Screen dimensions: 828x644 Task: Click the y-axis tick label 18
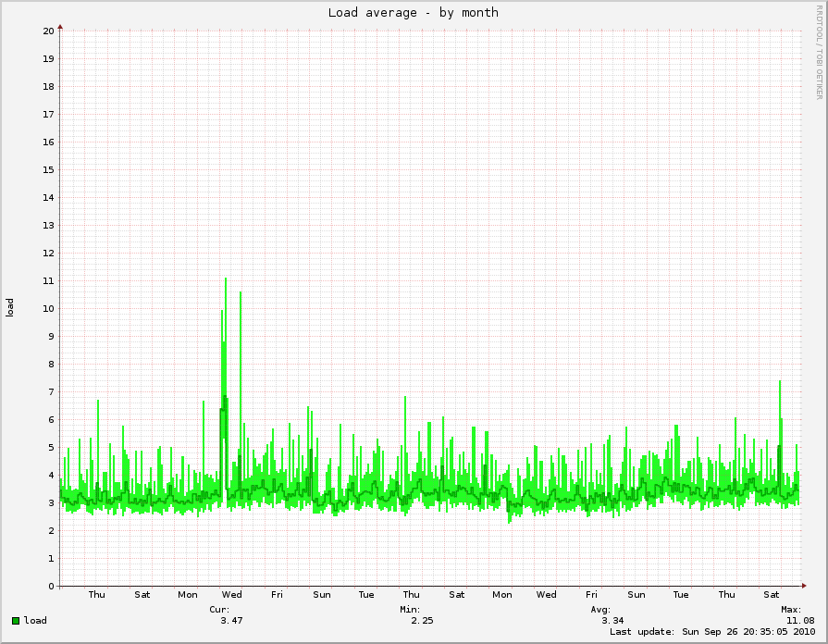(x=49, y=86)
